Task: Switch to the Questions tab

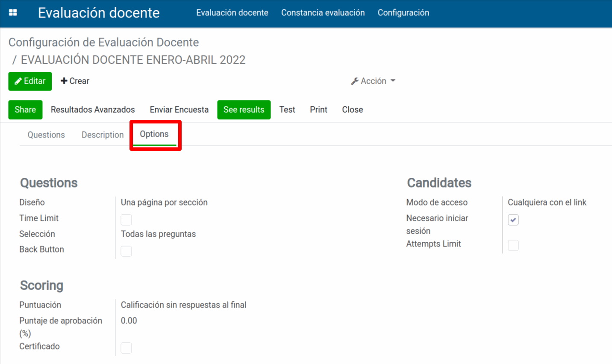Action: coord(46,135)
